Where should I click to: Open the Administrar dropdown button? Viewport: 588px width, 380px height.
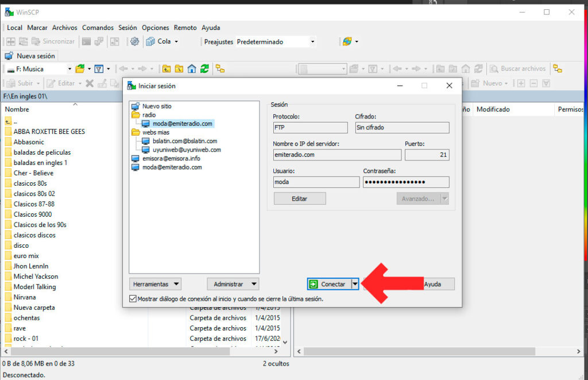pos(233,284)
